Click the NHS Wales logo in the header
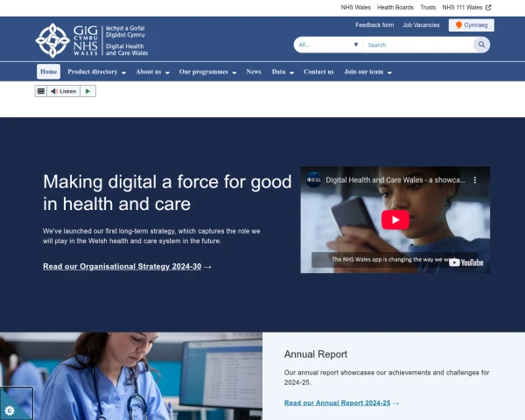This screenshot has width=525, height=420. 91,40
